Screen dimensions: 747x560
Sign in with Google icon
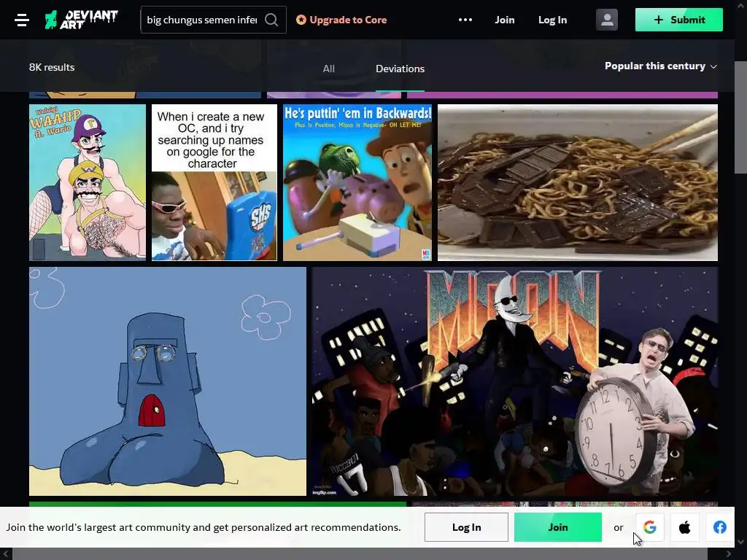coord(650,527)
